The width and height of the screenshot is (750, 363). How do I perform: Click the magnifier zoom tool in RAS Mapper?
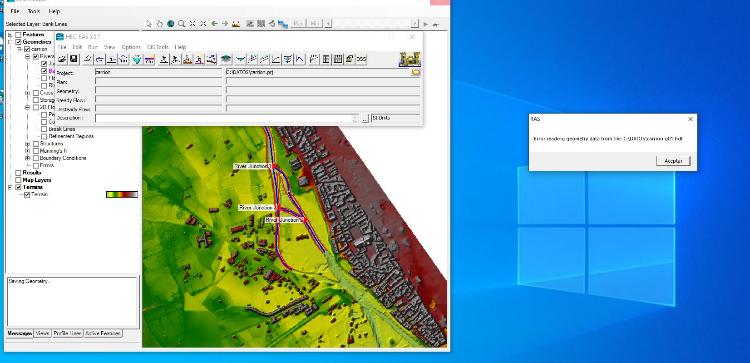181,23
